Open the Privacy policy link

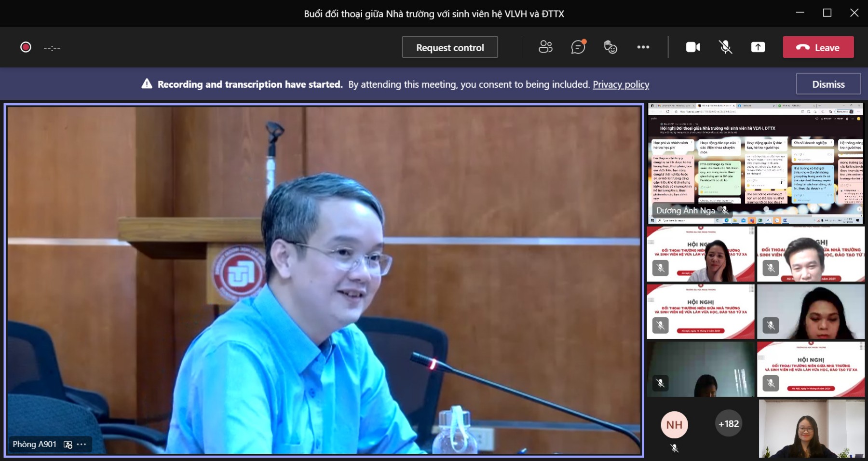click(x=621, y=84)
